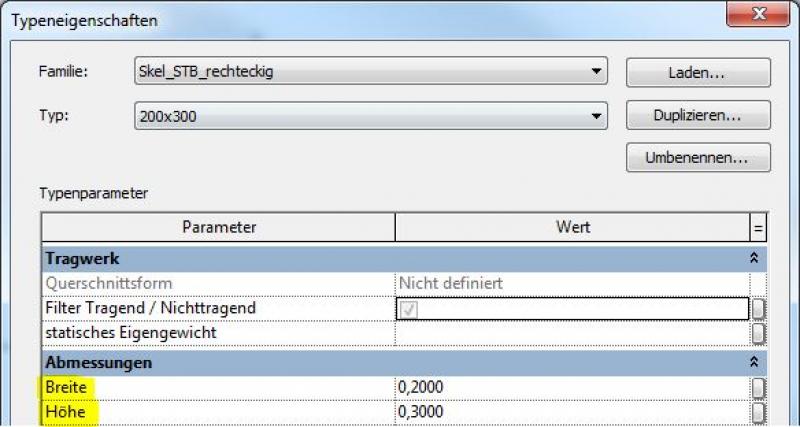The height and width of the screenshot is (427, 800).
Task: Select the Querschnittsform parameter row
Action: click(219, 283)
